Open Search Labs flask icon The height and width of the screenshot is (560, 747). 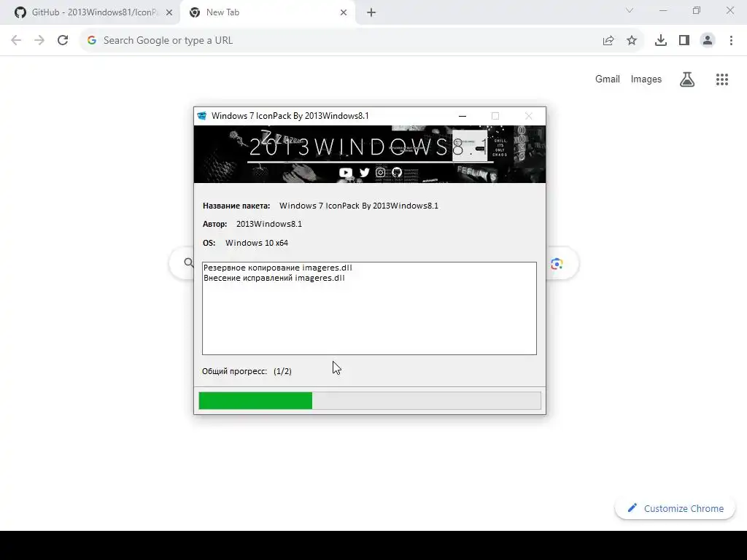tap(687, 79)
